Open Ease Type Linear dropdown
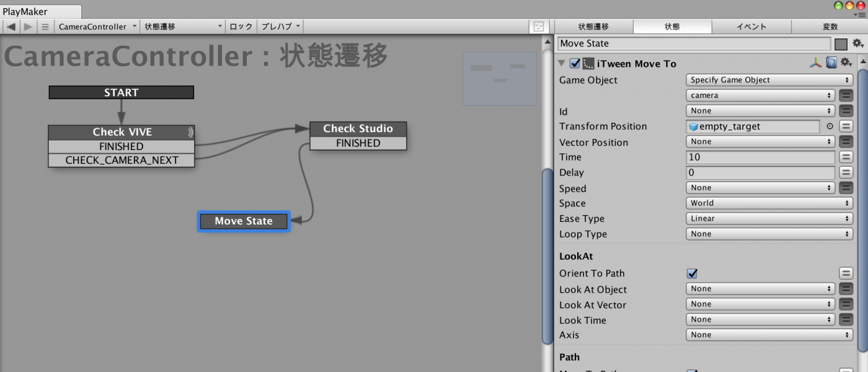The height and width of the screenshot is (372, 868). point(769,219)
